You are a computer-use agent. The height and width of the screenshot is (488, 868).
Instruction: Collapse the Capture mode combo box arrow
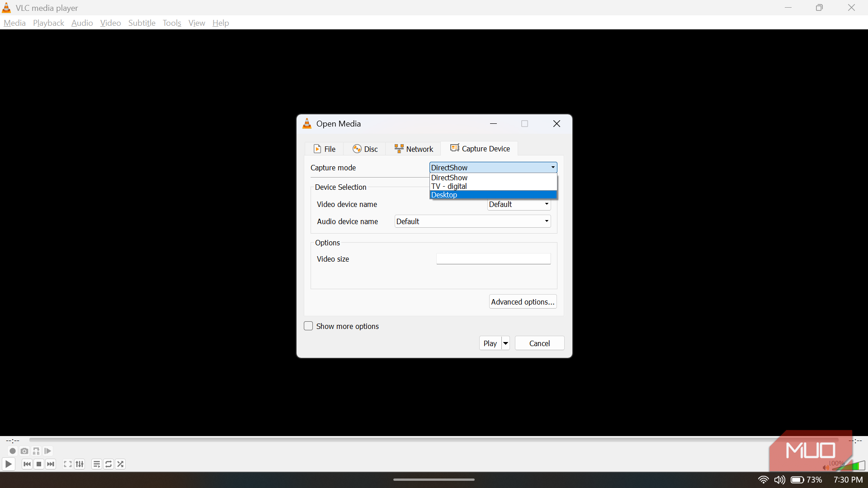(552, 168)
